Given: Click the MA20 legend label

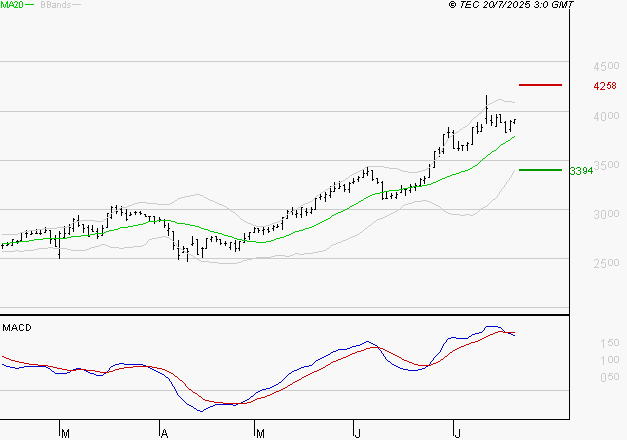Looking at the screenshot, I should coord(12,5).
